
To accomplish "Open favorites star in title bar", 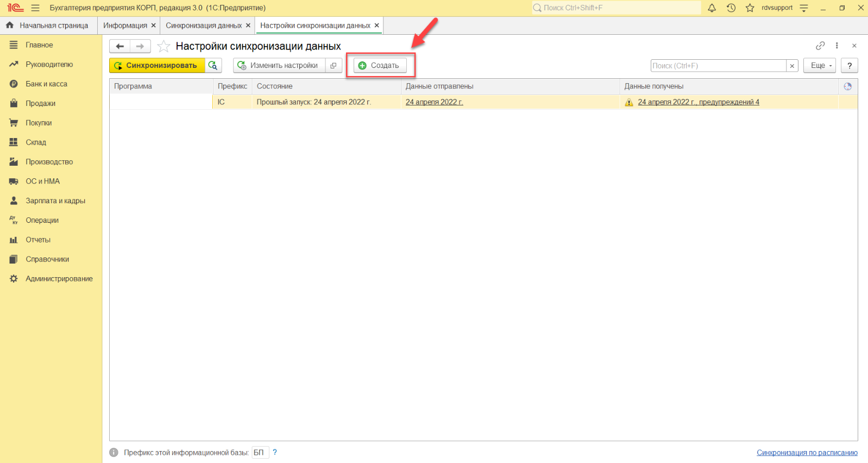I will tap(750, 8).
